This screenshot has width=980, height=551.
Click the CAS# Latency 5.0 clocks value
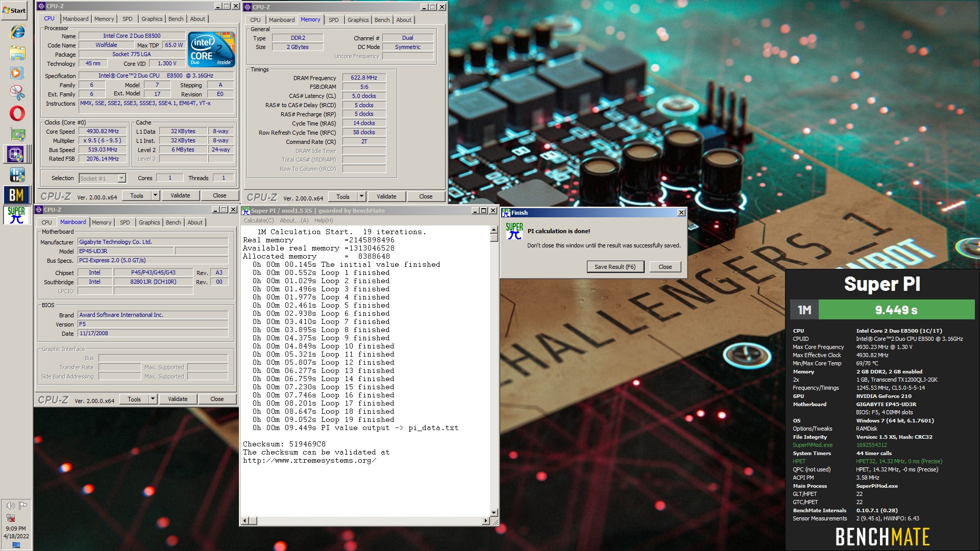364,96
